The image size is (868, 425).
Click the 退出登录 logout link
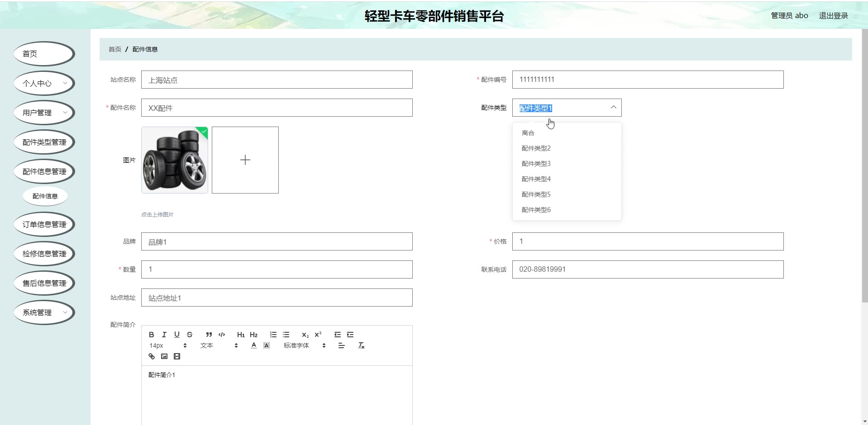pyautogui.click(x=833, y=15)
